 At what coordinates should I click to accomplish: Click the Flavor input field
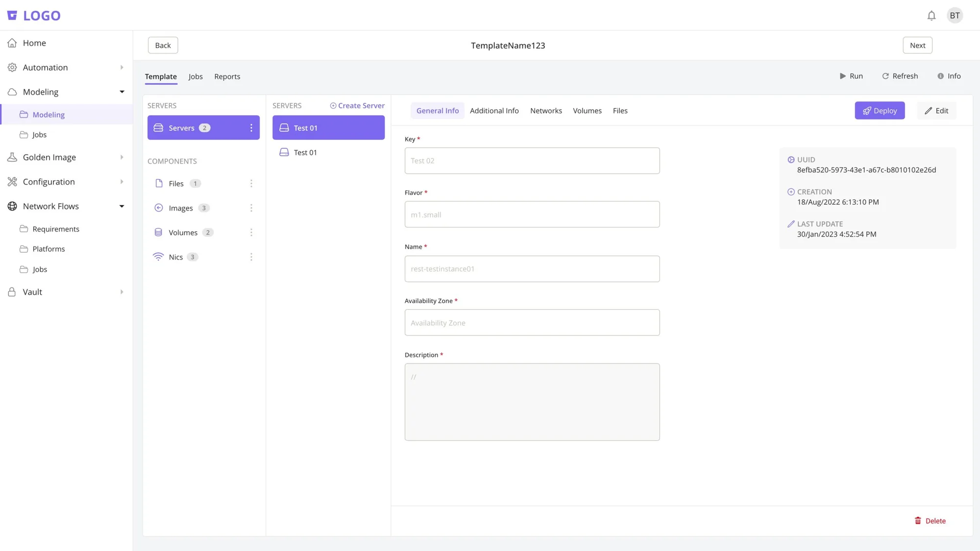pyautogui.click(x=532, y=214)
